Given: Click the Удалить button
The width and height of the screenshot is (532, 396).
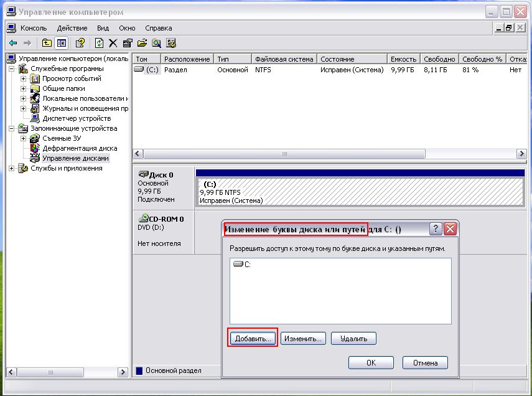Looking at the screenshot, I should tap(353, 338).
